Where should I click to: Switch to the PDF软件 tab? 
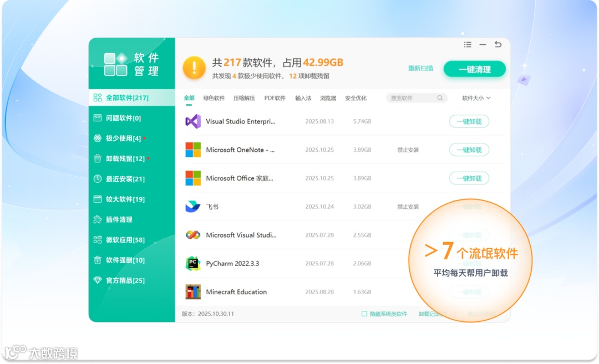tap(275, 98)
